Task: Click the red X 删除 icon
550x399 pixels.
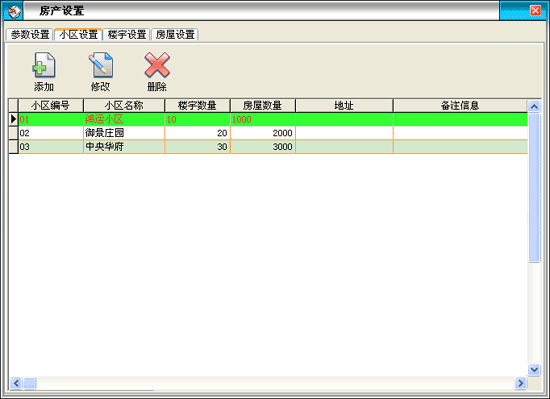Action: [157, 65]
